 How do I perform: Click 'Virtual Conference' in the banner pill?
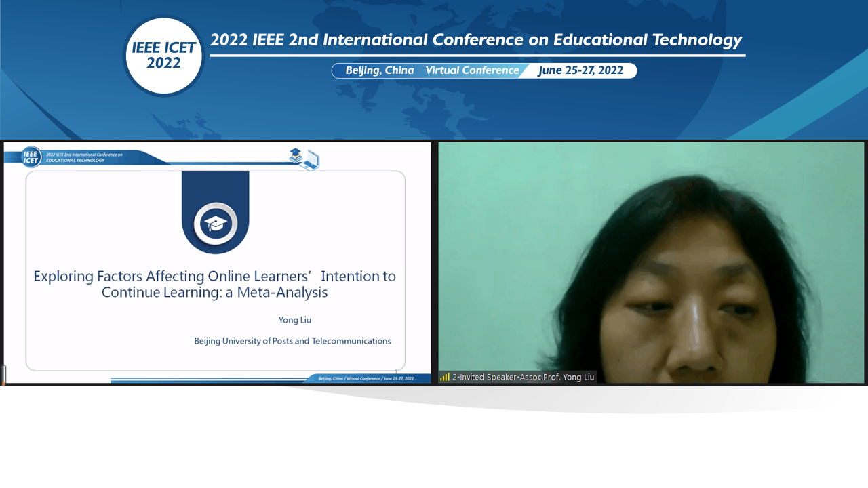pos(472,70)
